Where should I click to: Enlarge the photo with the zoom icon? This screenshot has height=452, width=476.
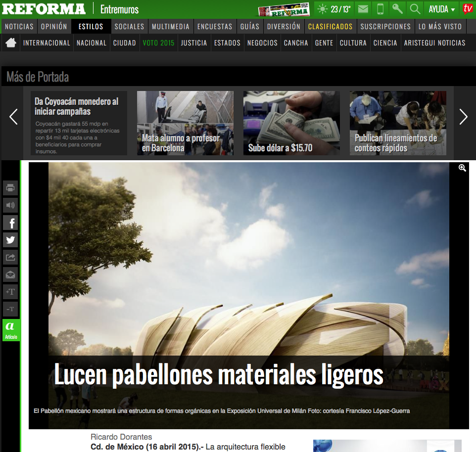coord(462,168)
